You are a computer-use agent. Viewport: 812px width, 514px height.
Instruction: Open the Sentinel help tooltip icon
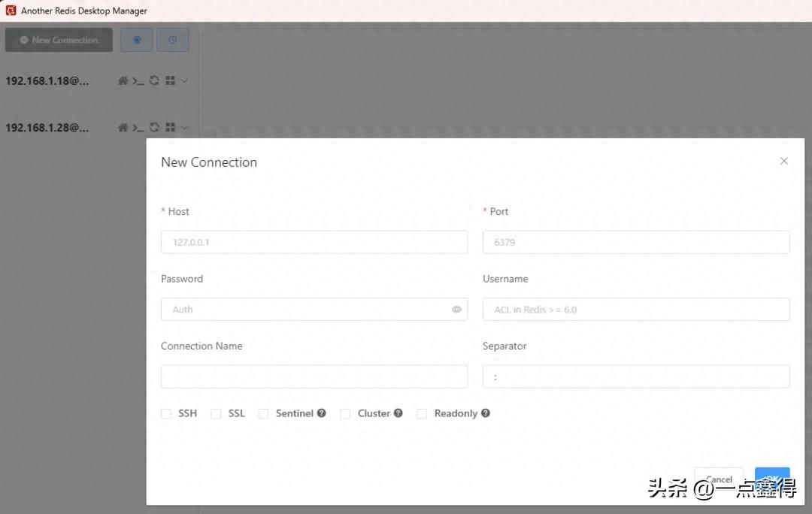point(322,413)
